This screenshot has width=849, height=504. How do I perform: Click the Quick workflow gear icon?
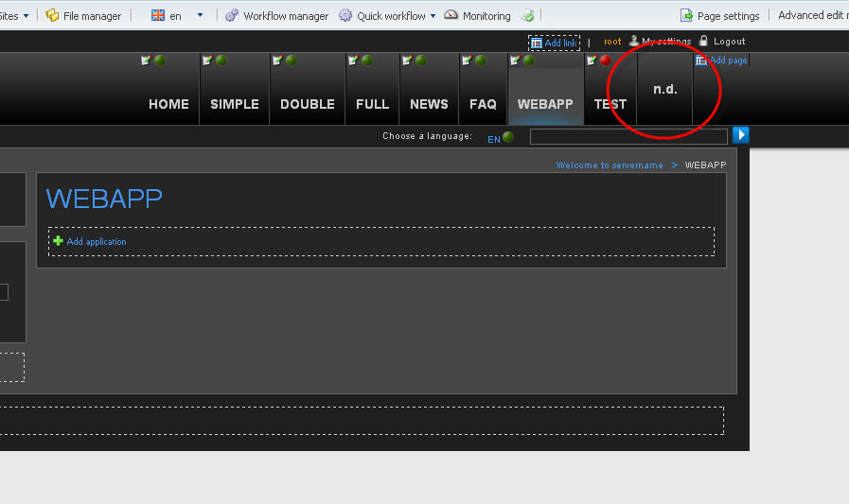click(345, 15)
